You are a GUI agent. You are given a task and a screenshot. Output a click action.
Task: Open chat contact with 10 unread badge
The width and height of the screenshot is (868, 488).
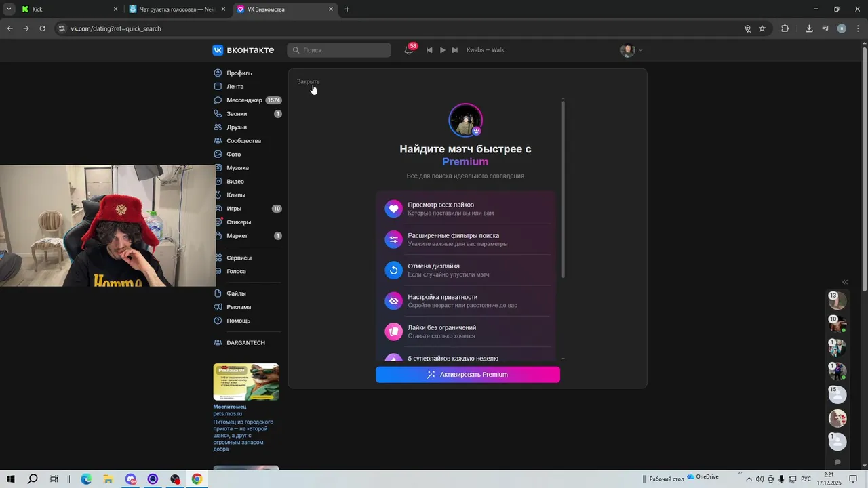837,324
